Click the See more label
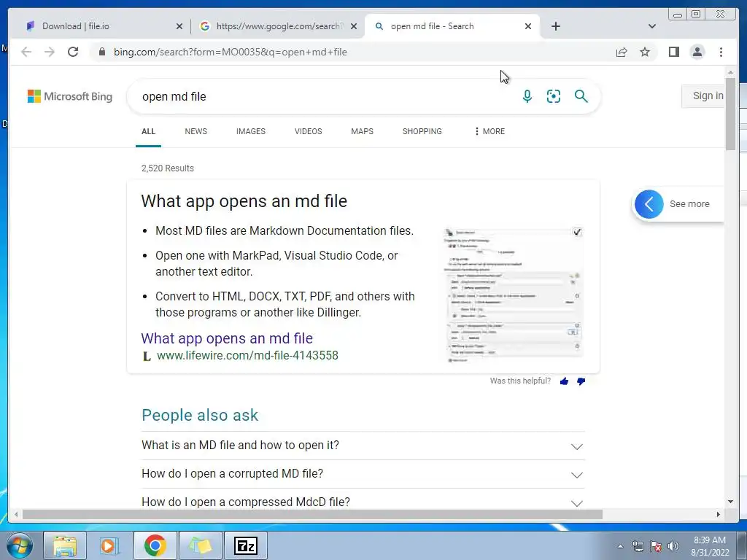Image resolution: width=747 pixels, height=560 pixels. 689,204
